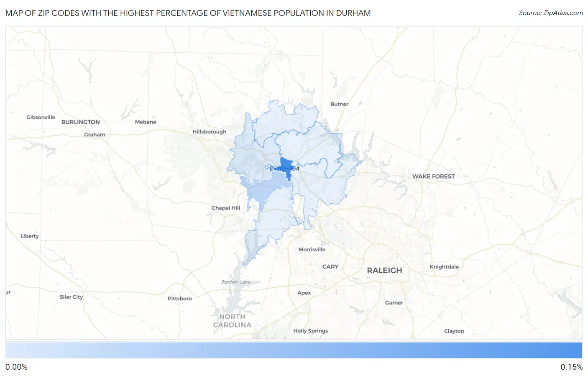Image resolution: width=588 pixels, height=376 pixels.
Task: Click the 0.15% legend maximum value
Action: (571, 367)
